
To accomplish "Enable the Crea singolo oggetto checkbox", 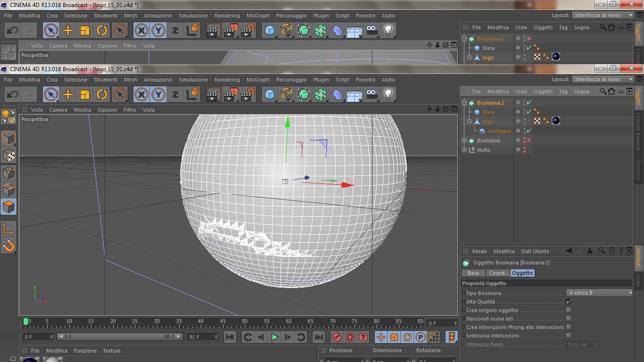I will [569, 310].
